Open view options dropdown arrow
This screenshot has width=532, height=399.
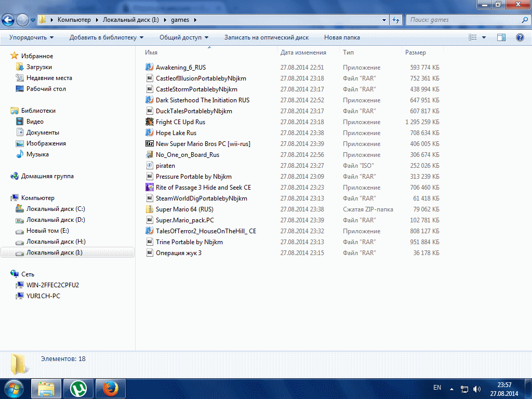(x=484, y=37)
